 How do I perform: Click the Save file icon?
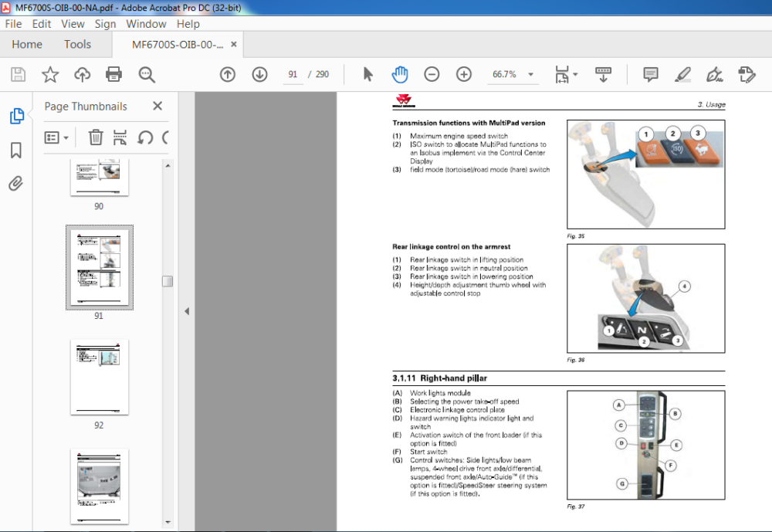(19, 74)
